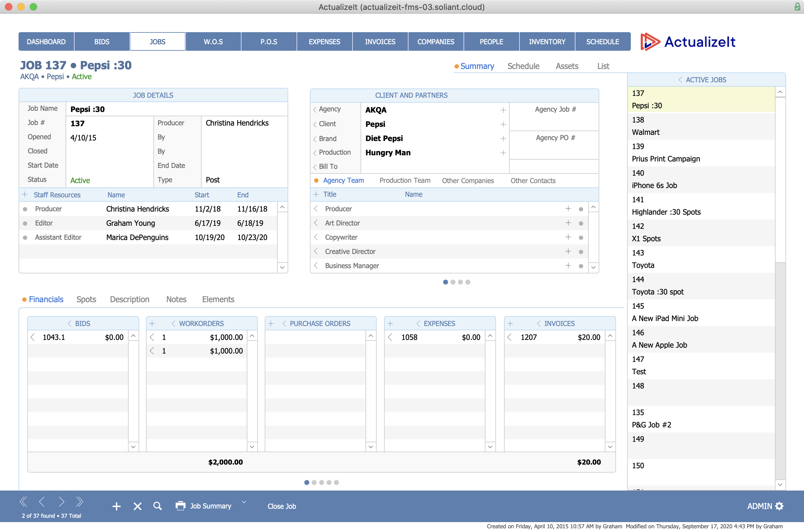Open Job Summary print dropdown arrow

(x=244, y=502)
